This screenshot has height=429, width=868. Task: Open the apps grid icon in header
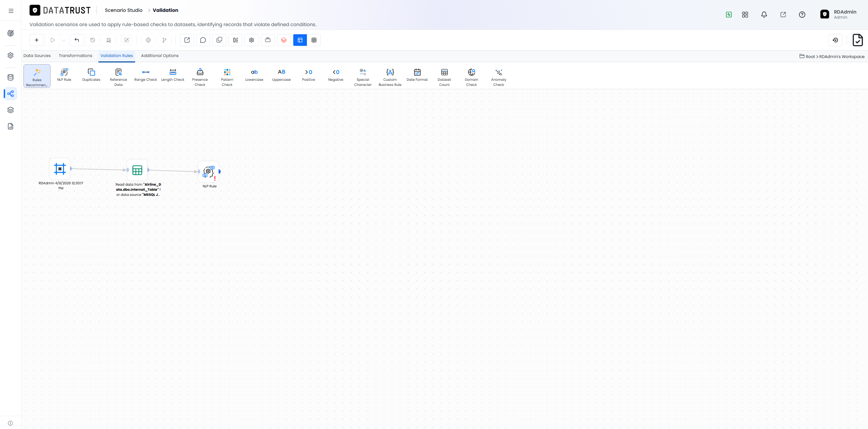coord(745,15)
